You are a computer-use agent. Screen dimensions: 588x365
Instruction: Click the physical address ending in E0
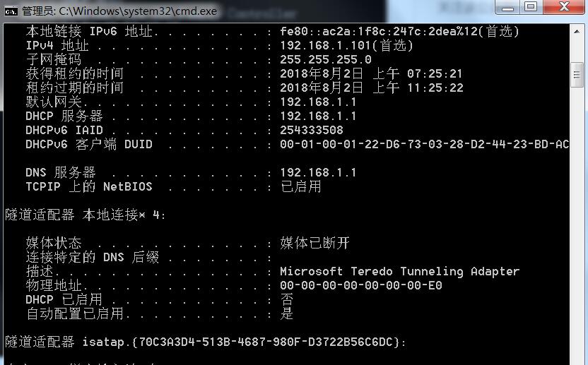click(x=360, y=285)
